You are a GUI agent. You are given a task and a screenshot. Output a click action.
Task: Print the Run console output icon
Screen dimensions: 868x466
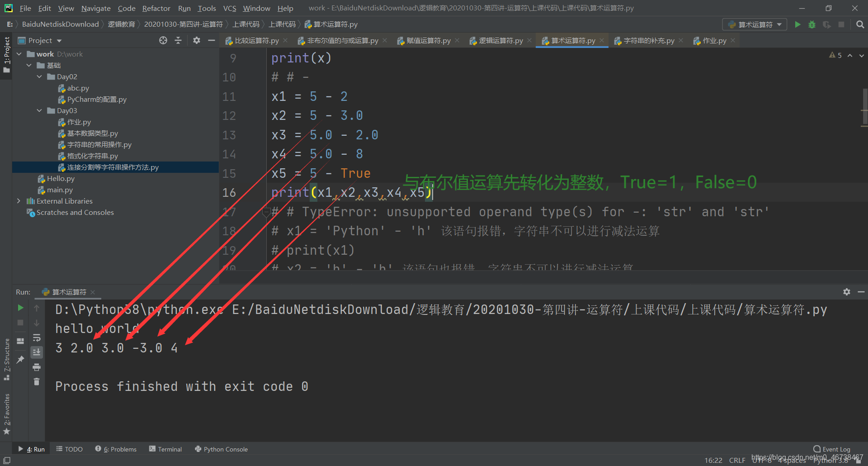click(x=37, y=367)
